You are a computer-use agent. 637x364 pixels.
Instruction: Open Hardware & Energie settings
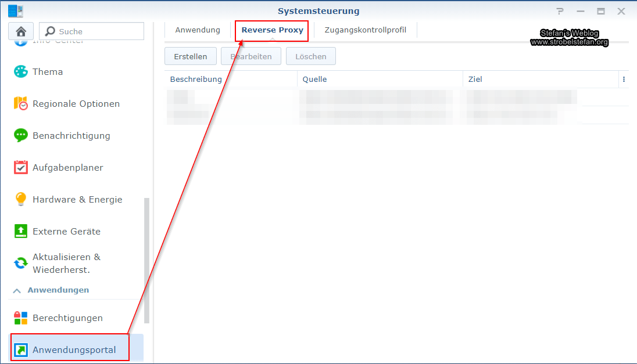(78, 199)
